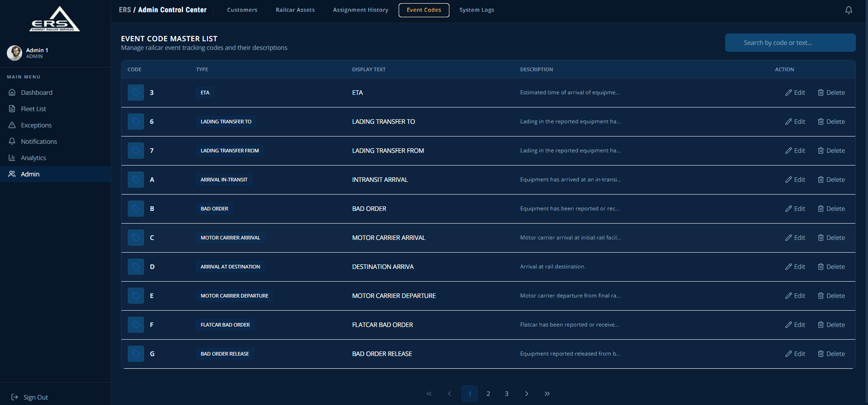The image size is (868, 405).
Task: Click the tag icon for code 3
Action: pos(135,93)
